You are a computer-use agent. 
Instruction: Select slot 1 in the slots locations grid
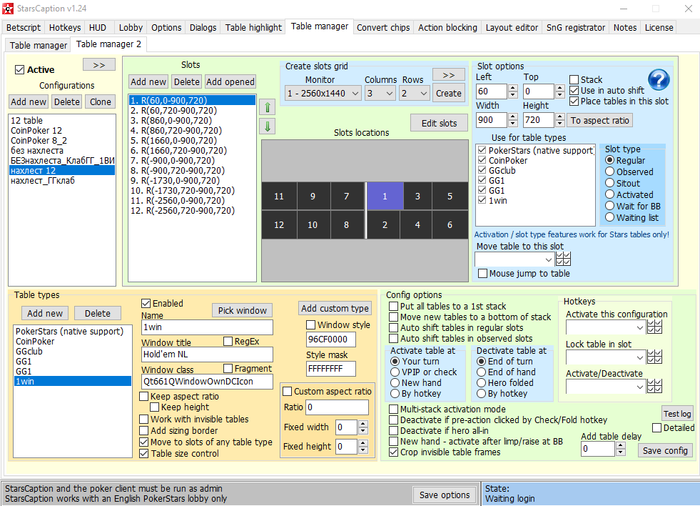(x=383, y=196)
